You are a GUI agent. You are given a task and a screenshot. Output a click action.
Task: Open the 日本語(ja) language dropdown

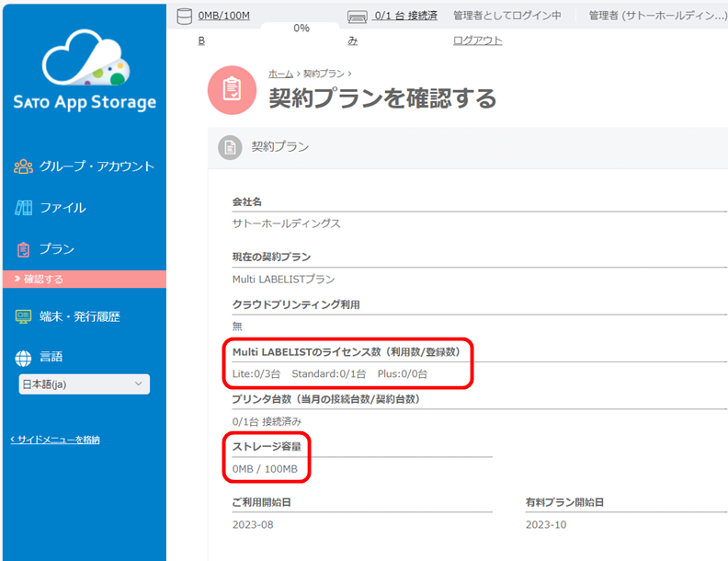[84, 384]
